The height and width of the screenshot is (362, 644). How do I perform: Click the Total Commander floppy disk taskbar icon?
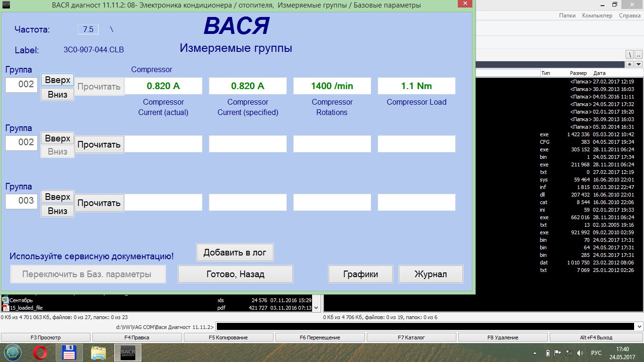click(x=69, y=353)
